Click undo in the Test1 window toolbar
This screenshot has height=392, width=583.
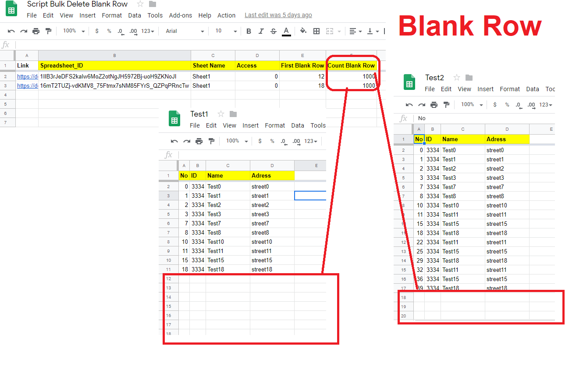click(174, 141)
